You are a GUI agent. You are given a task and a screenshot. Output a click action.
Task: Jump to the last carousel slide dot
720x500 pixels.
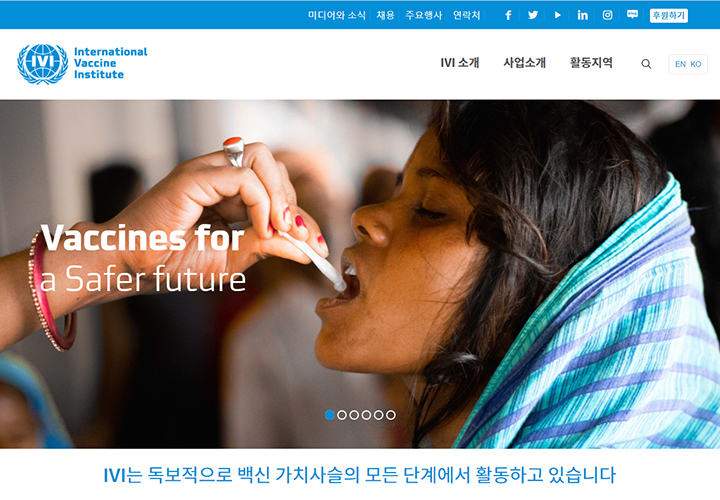[391, 415]
